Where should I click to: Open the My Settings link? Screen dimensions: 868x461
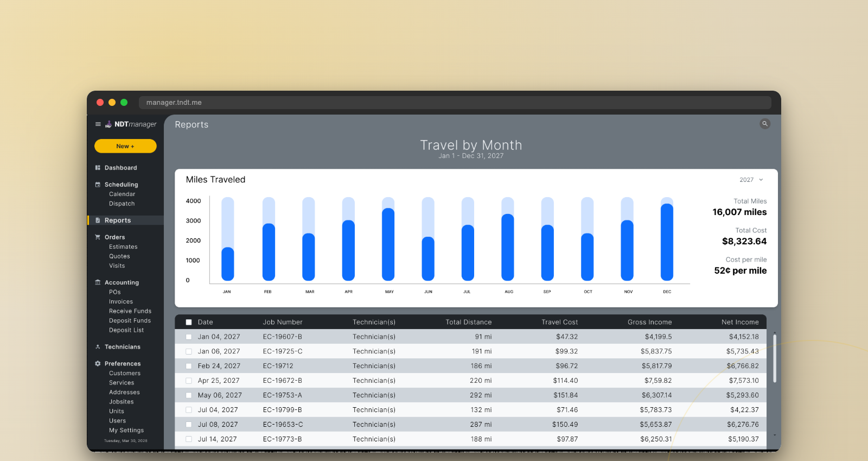(x=126, y=431)
